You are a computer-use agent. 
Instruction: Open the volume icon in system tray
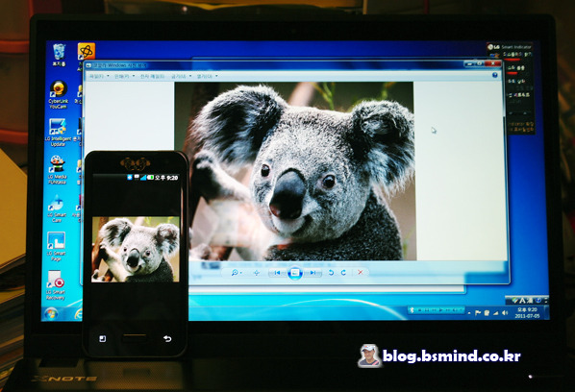505,313
